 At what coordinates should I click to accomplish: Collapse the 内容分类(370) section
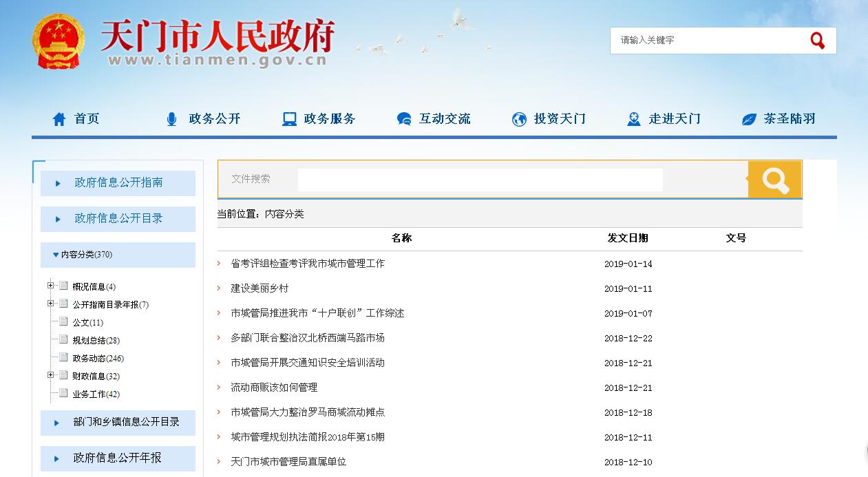56,255
